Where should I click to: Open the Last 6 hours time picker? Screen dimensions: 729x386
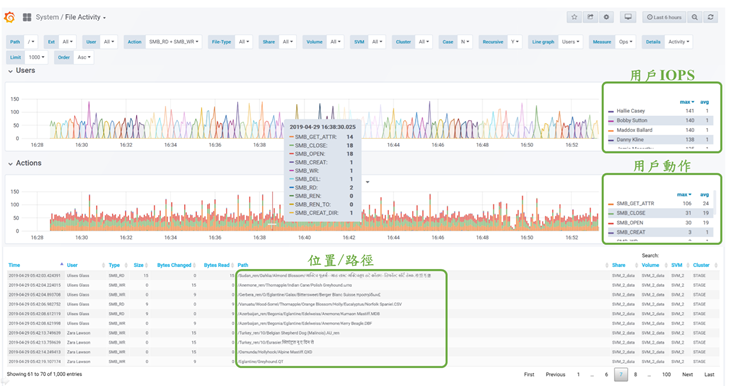coord(664,17)
